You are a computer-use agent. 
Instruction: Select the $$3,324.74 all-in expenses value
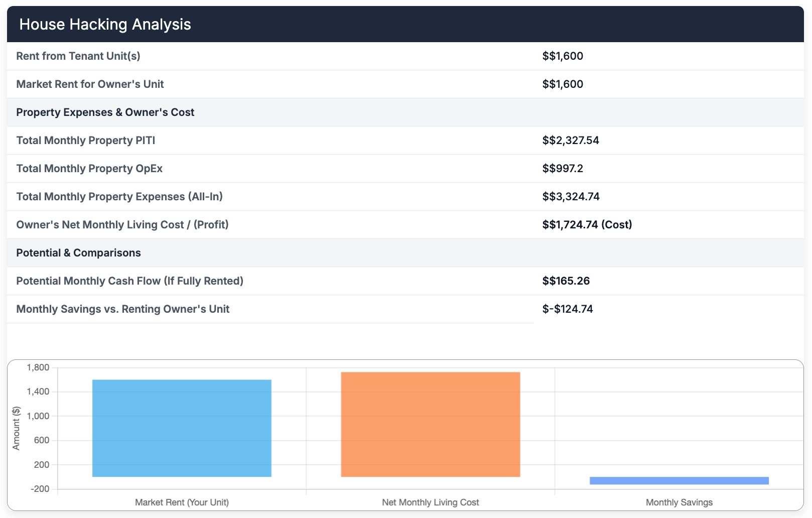click(x=571, y=197)
